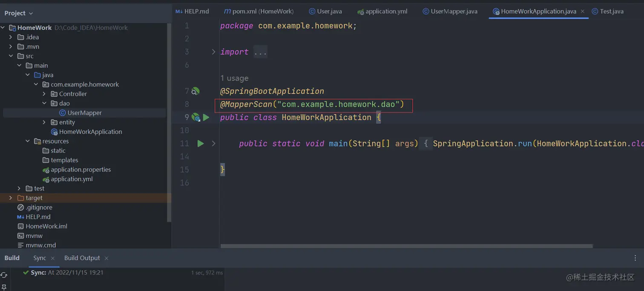Expand the folded main method body
This screenshot has height=291, width=644.
213,144
